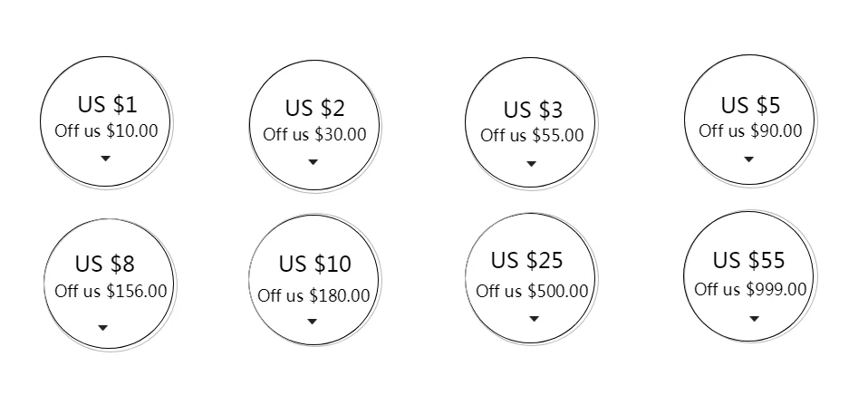The image size is (868, 395).
Task: Open the arrow below Off us $180.00
Action: click(x=313, y=322)
